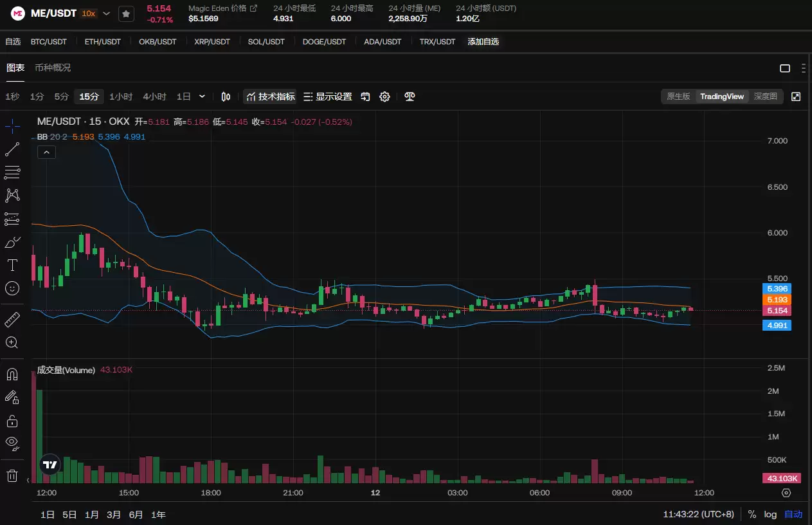The image size is (812, 525).
Task: Toggle hide all drawings eye icon
Action: [12, 442]
